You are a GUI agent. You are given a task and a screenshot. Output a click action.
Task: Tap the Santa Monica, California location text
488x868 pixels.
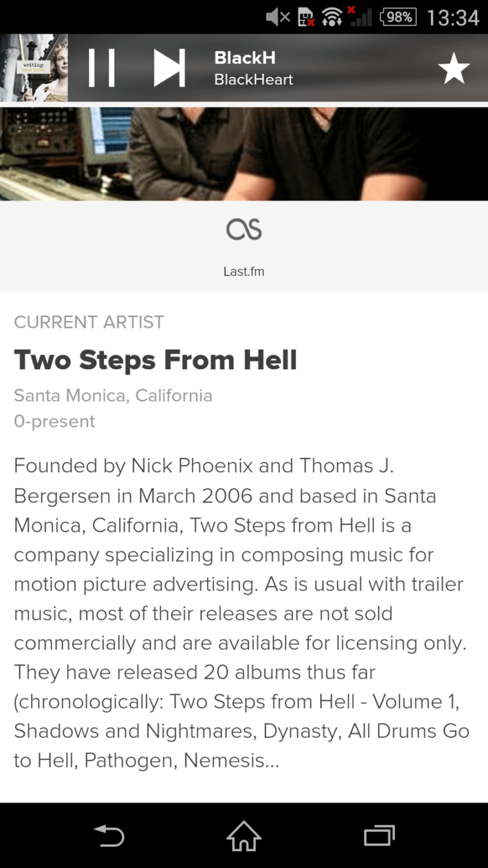[x=113, y=395]
